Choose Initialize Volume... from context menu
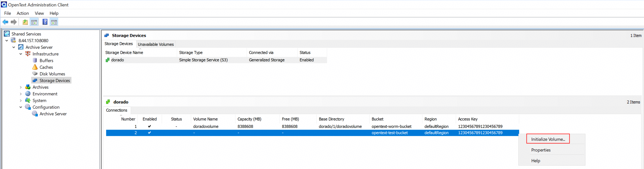Screen dimensions: 644x169 pyautogui.click(x=548, y=139)
